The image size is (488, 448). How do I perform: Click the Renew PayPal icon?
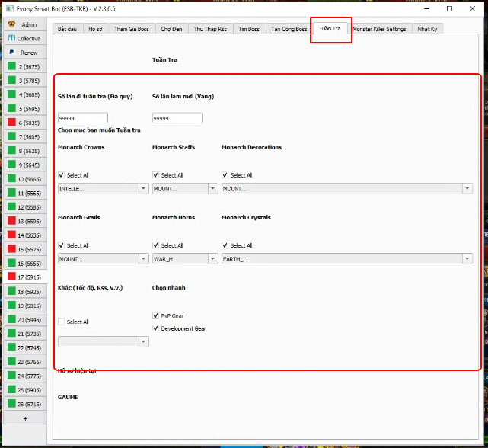11,53
